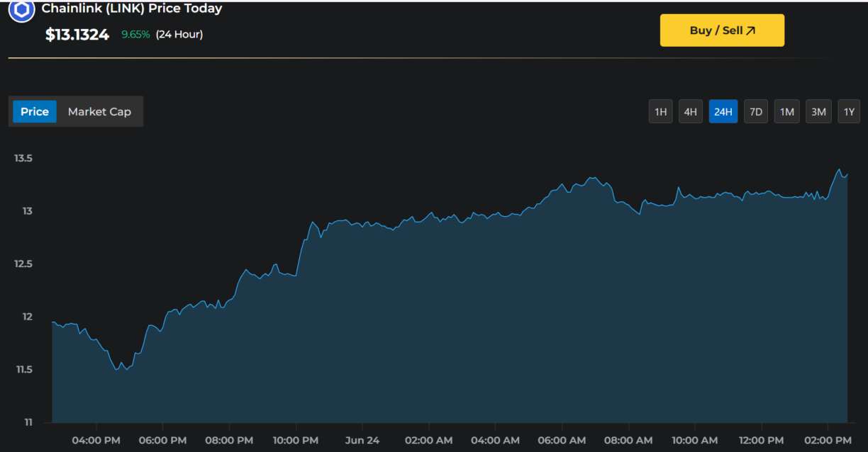Screen dimensions: 868x452
Task: Select the active 24H range button
Action: [x=723, y=112]
